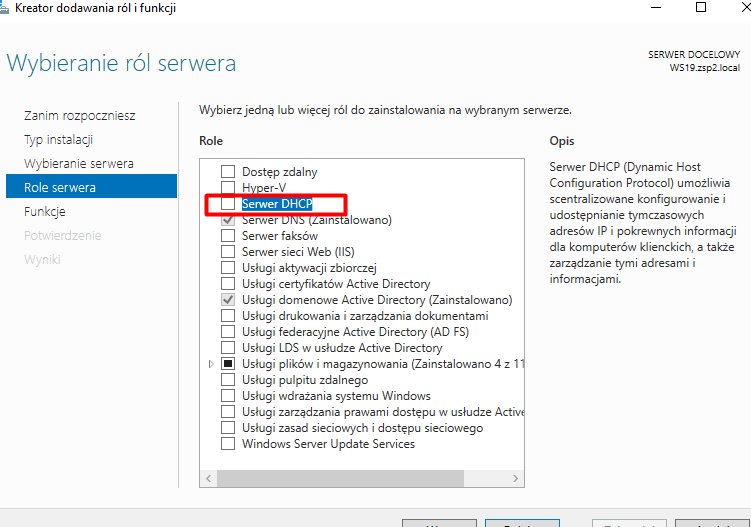Open the Funkcje step in sidebar

click(x=44, y=211)
